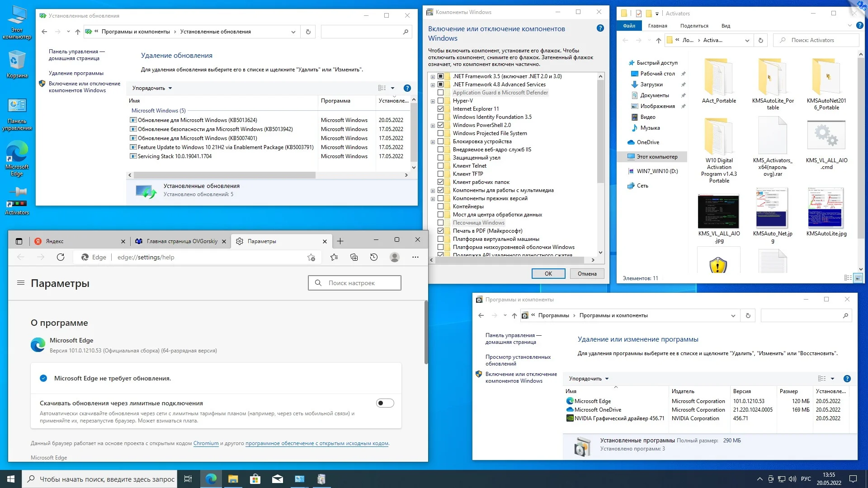Open Файл menu in Activators explorer
The image size is (868, 488).
point(629,26)
